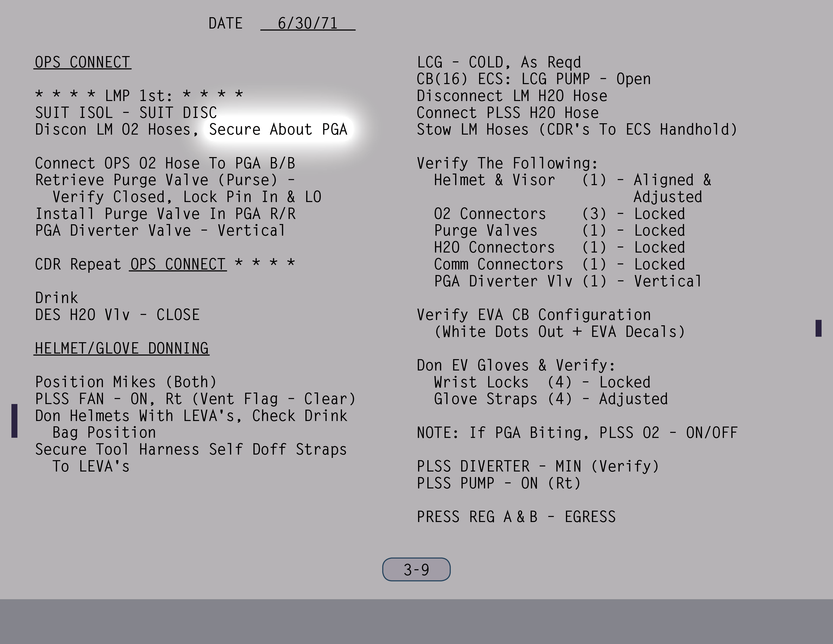The width and height of the screenshot is (833, 644).
Task: Click the 6/30/71 date field
Action: click(307, 23)
